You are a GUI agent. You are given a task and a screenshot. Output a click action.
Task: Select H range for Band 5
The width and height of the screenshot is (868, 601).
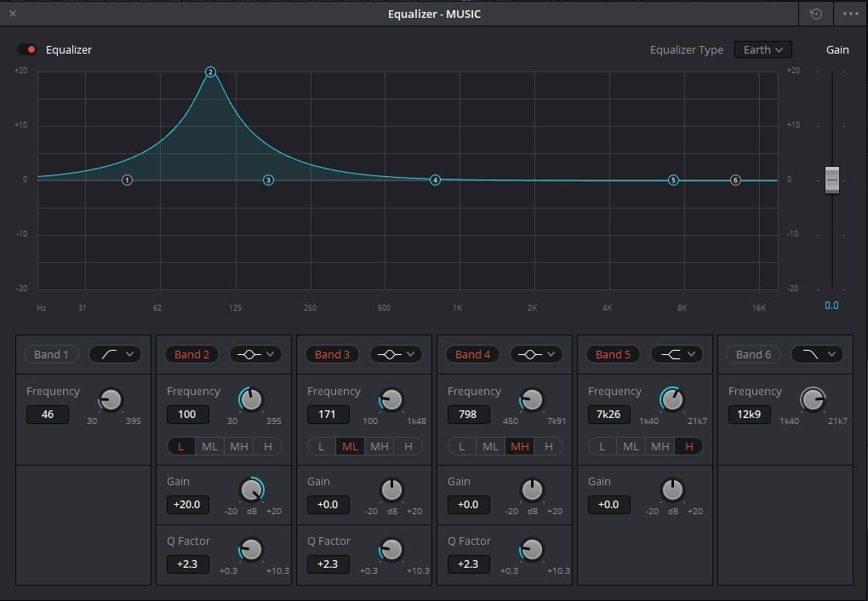pyautogui.click(x=689, y=446)
